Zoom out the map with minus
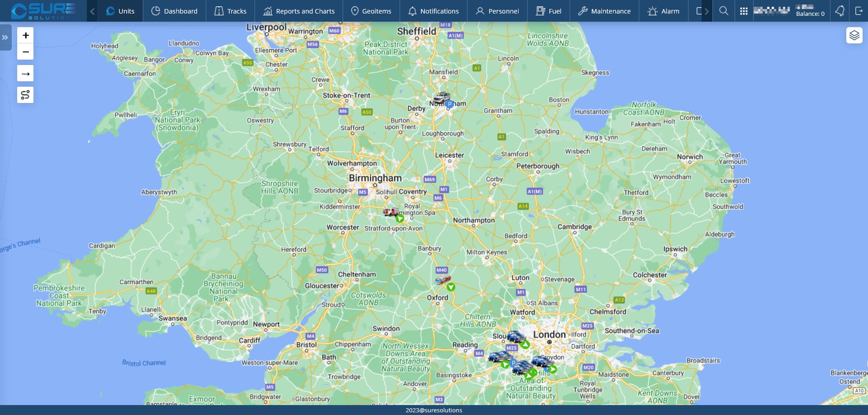The width and height of the screenshot is (868, 415). [x=25, y=52]
